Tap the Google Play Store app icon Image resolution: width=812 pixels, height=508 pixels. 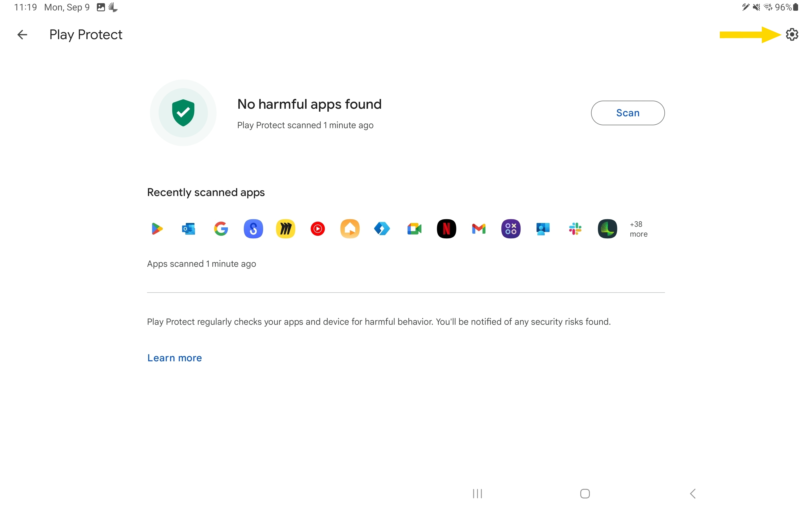157,229
